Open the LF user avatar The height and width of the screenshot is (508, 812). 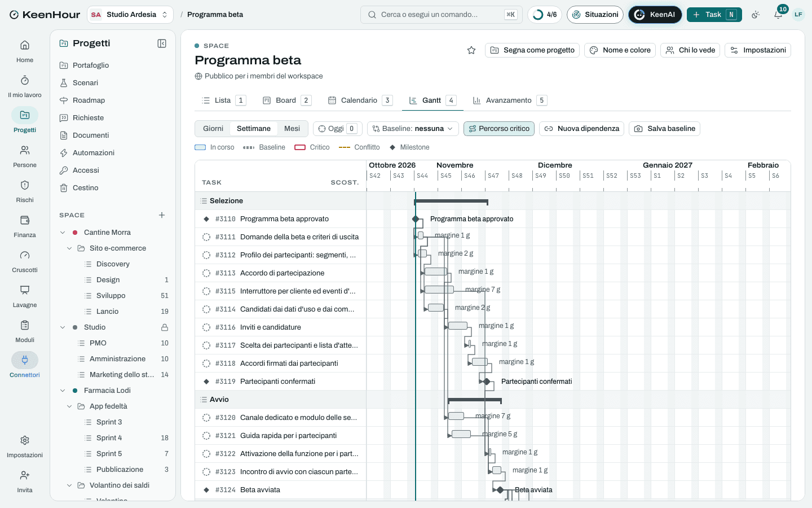tap(798, 15)
